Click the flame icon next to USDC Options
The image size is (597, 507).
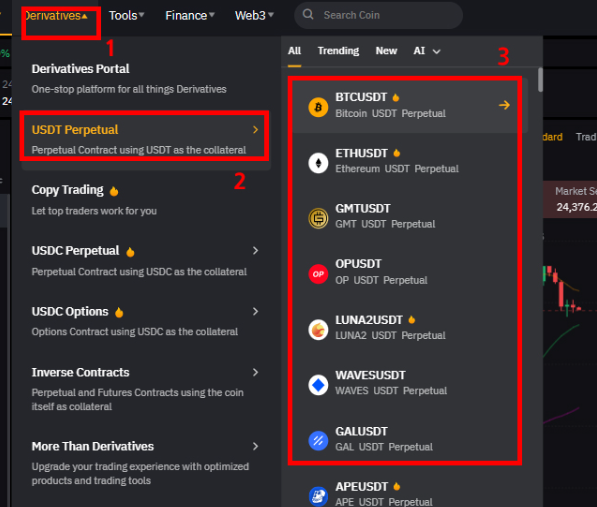point(119,312)
